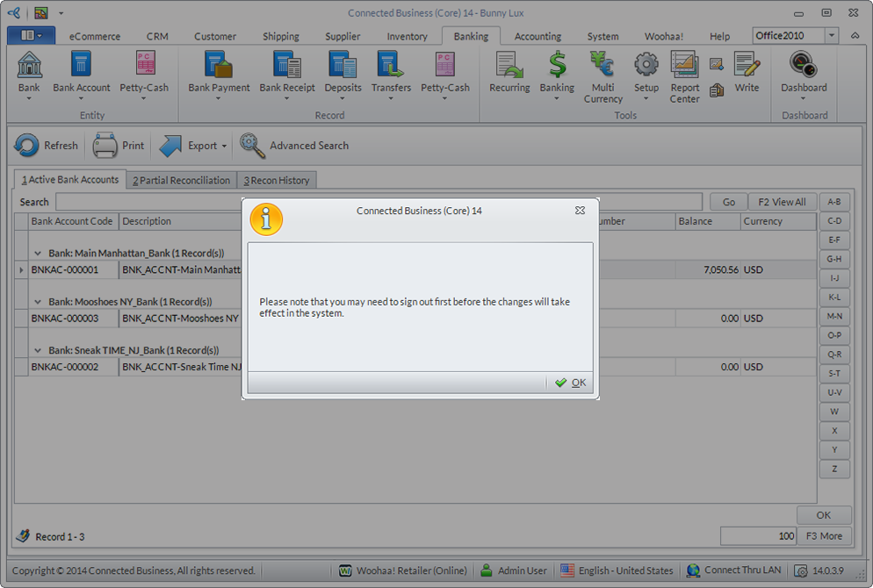Open the Setup gear tool

(646, 65)
